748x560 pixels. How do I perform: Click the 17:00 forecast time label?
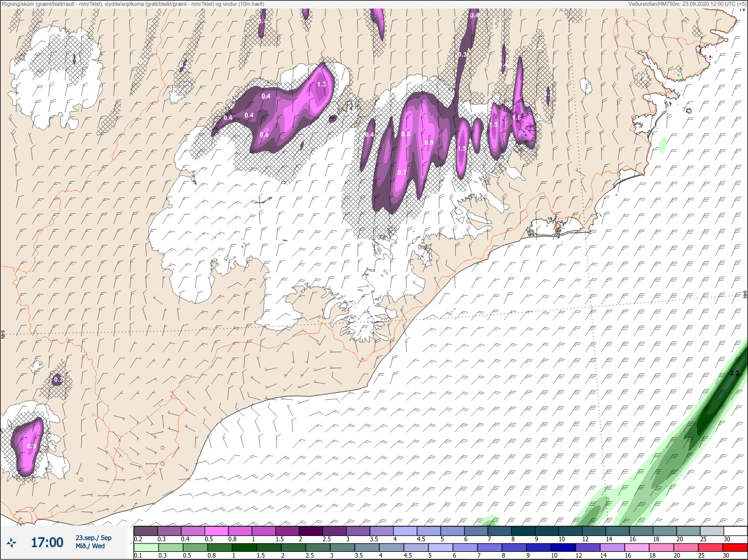(x=47, y=543)
